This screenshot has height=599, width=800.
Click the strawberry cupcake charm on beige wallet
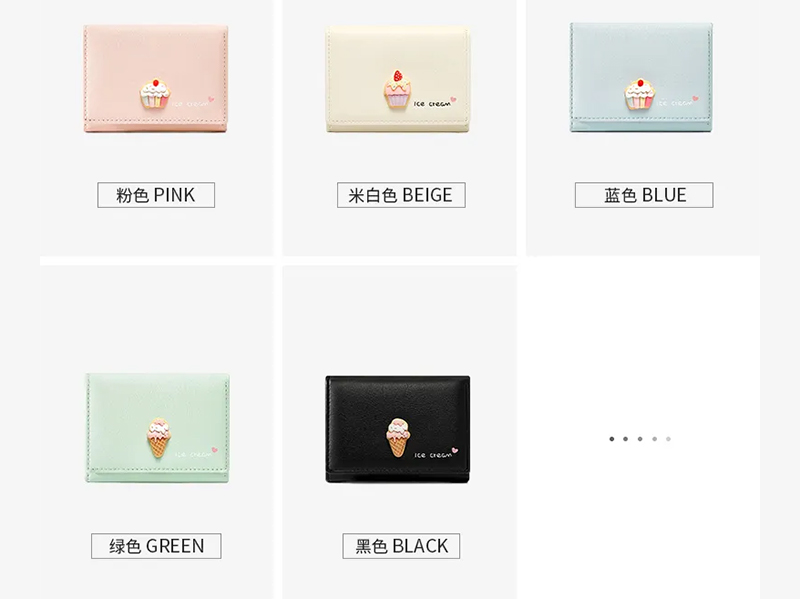click(397, 89)
